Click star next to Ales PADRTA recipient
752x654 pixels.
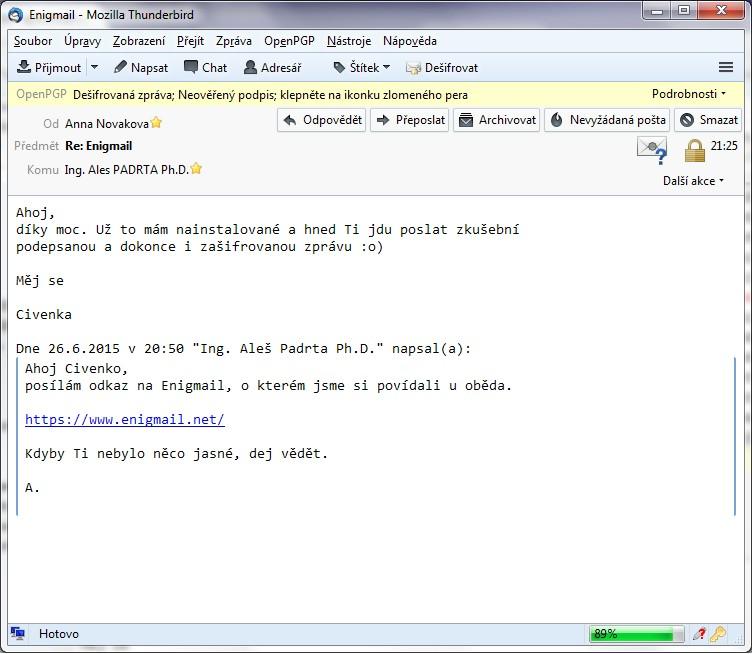pos(196,169)
